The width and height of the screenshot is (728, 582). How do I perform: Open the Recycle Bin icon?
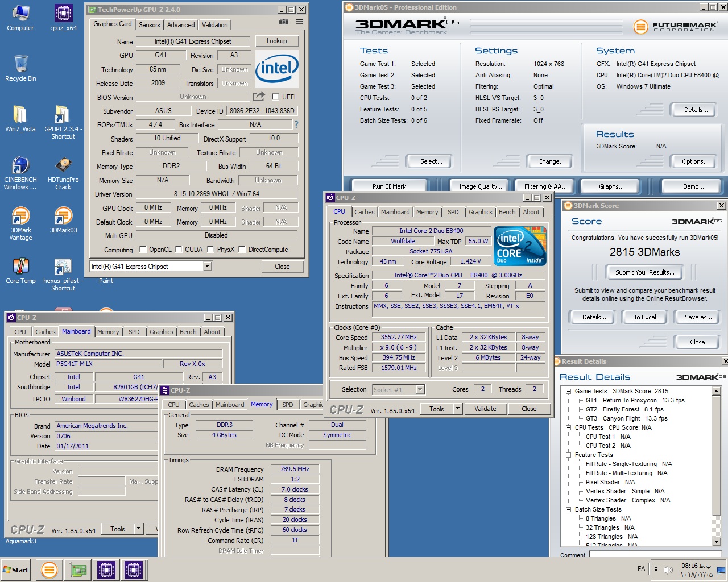pyautogui.click(x=20, y=68)
